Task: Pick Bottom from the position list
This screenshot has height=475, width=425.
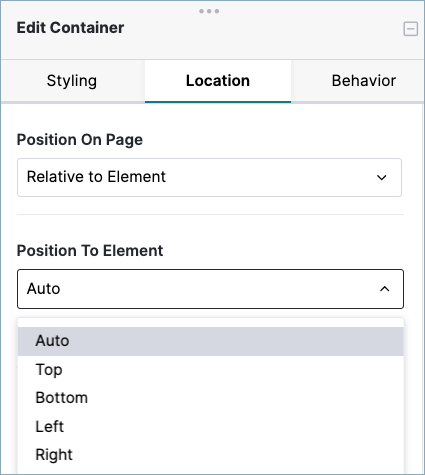Action: point(211,398)
